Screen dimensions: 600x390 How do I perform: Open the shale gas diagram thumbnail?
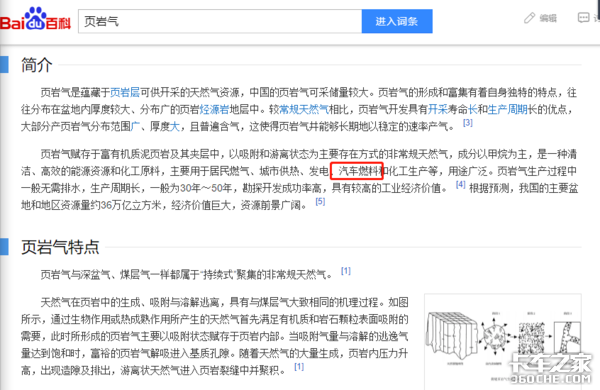pyautogui.click(x=503, y=342)
